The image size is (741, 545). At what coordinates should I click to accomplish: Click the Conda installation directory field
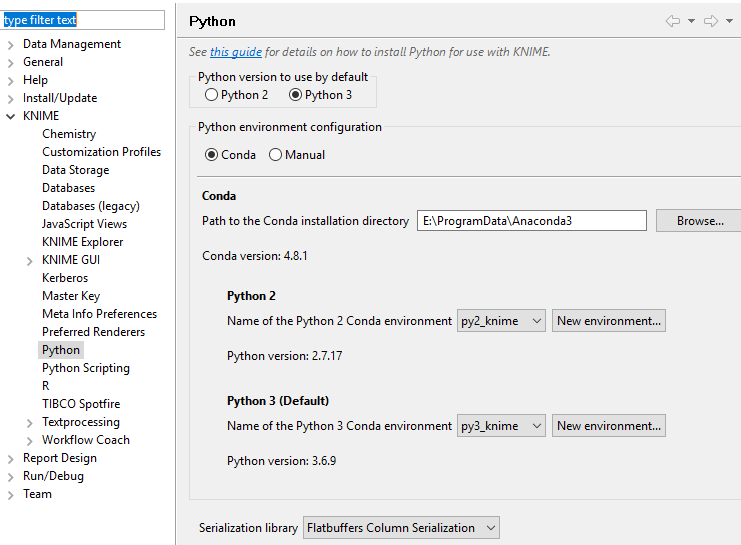532,221
